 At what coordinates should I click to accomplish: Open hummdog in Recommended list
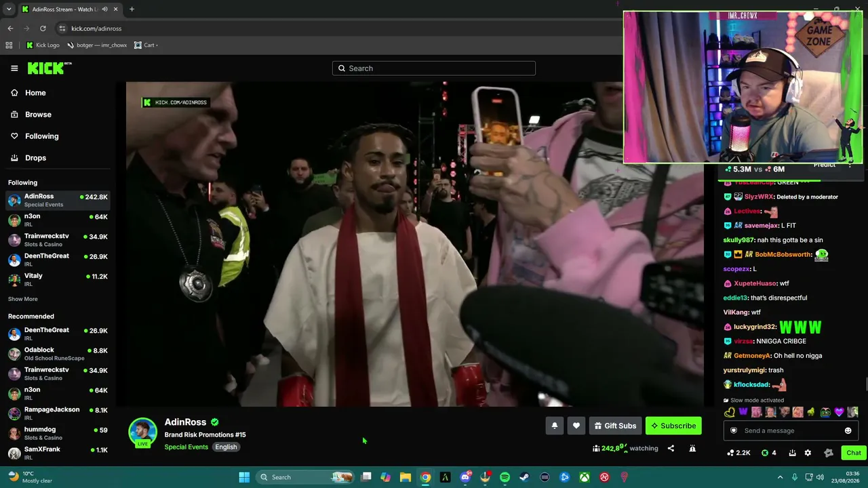point(58,433)
